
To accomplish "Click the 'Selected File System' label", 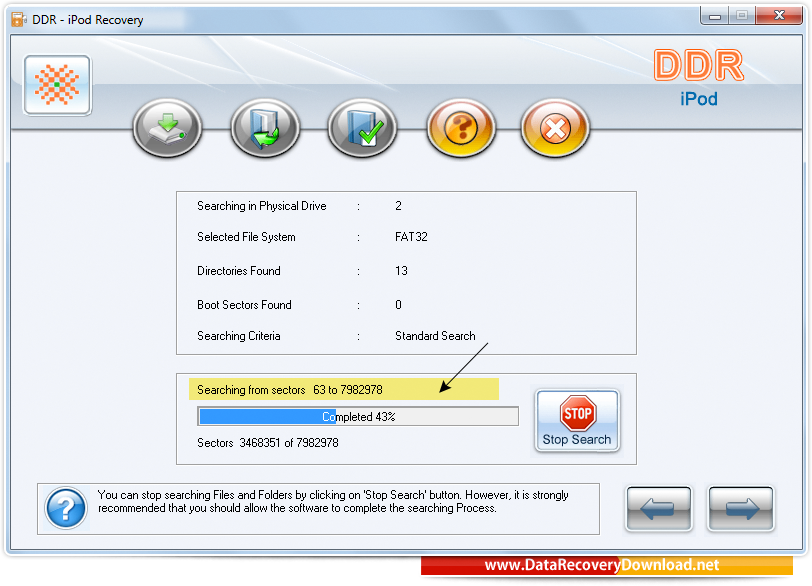I will click(246, 237).
